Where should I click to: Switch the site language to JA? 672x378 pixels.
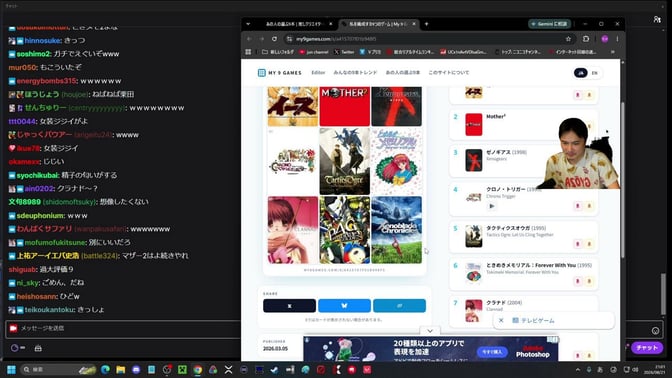point(581,73)
